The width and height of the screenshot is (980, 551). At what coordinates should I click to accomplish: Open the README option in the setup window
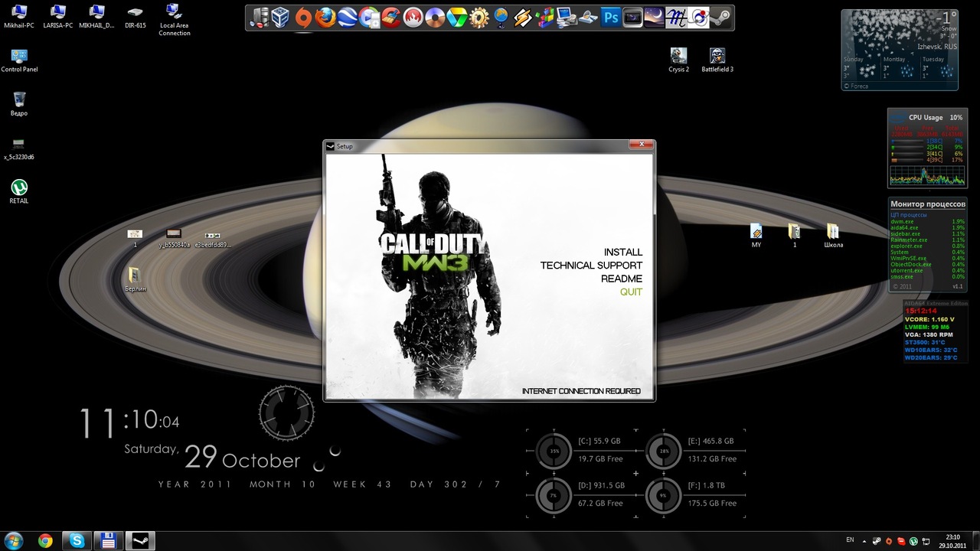622,279
